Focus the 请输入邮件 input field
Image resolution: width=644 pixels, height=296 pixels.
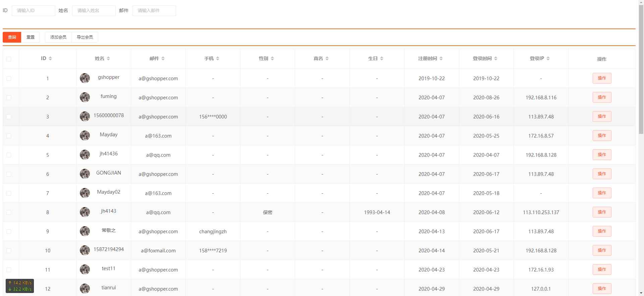(x=154, y=11)
